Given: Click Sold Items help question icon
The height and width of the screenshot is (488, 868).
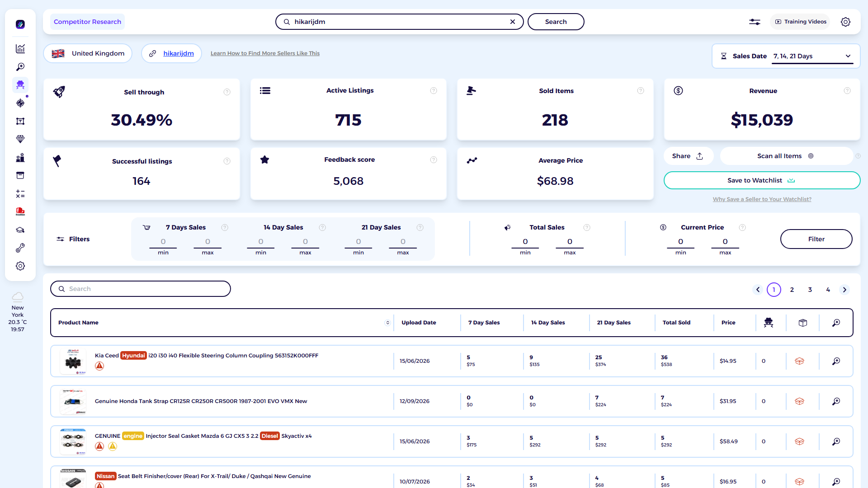Looking at the screenshot, I should (641, 91).
